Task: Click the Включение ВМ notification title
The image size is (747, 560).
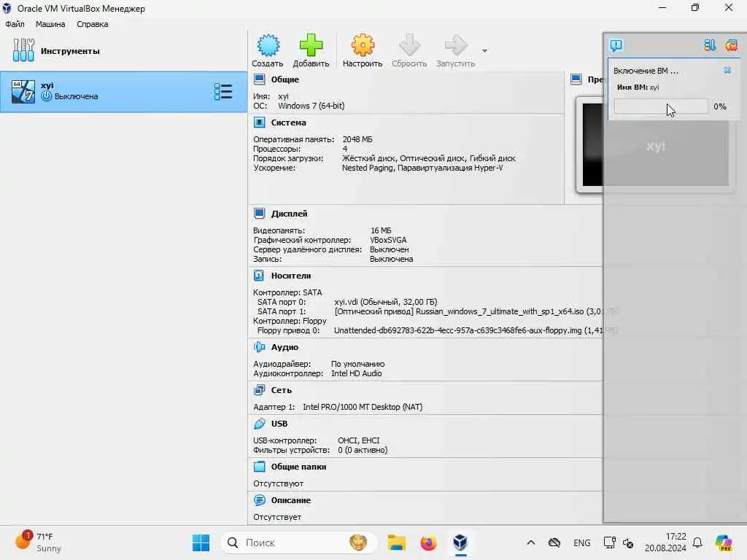Action: (x=646, y=71)
